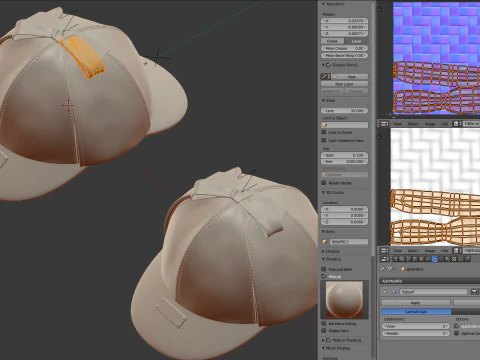The width and height of the screenshot is (480, 360).
Task: Open Image menu in upper UV editor
Action: pos(430,124)
